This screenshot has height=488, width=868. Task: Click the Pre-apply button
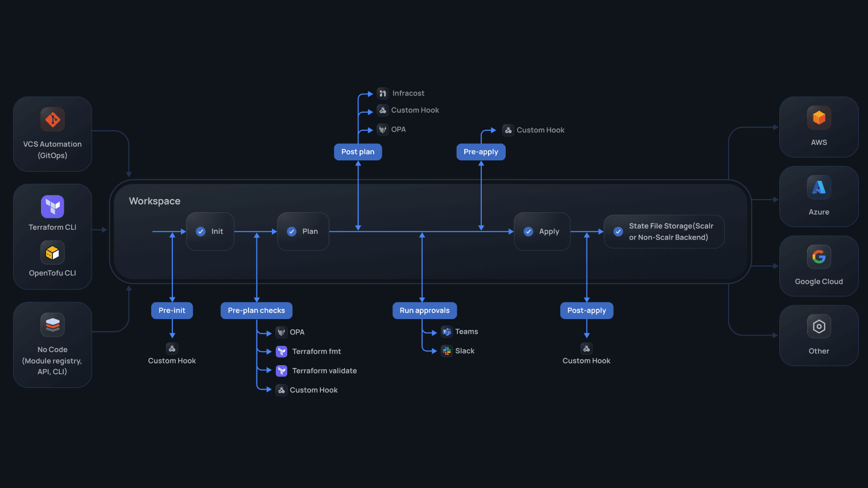tap(481, 152)
